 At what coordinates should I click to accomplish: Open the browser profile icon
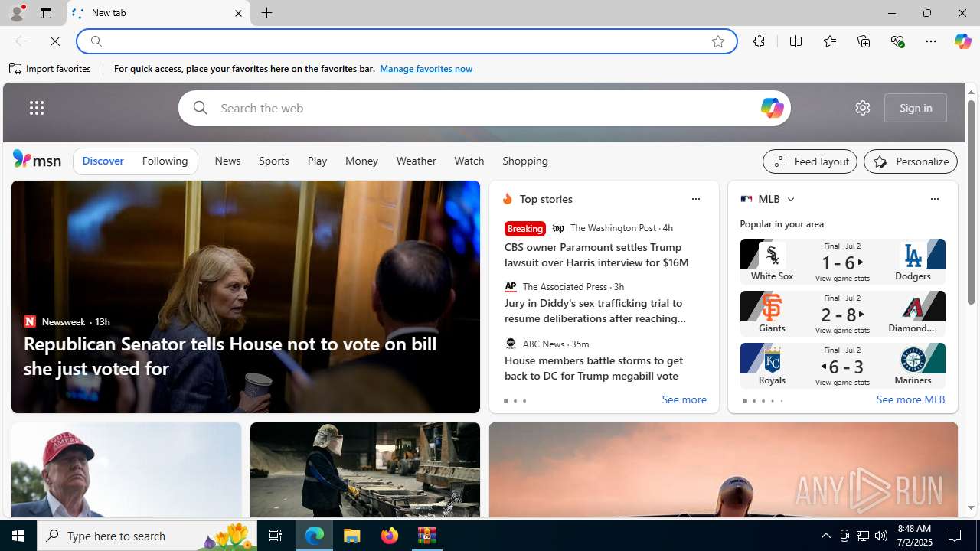click(x=16, y=13)
